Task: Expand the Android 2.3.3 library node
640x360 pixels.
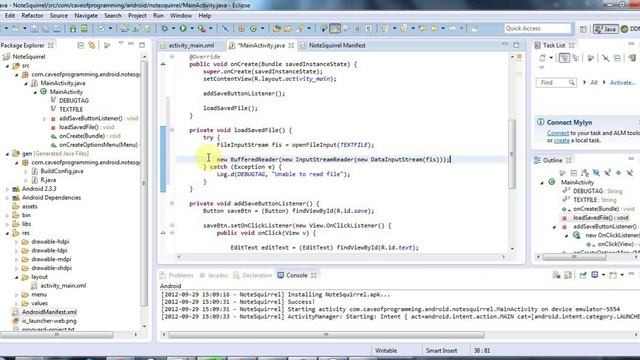Action: [7, 189]
